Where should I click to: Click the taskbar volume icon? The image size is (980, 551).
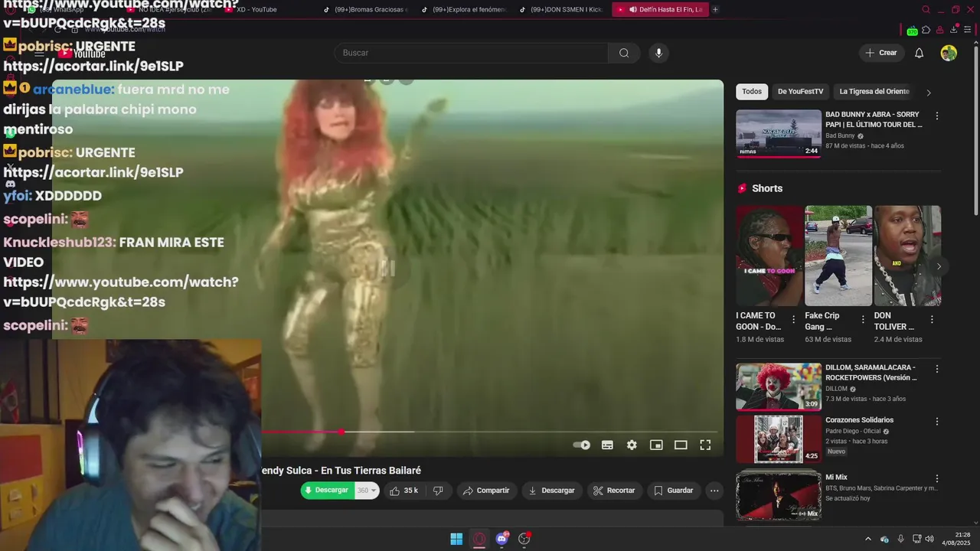click(929, 539)
